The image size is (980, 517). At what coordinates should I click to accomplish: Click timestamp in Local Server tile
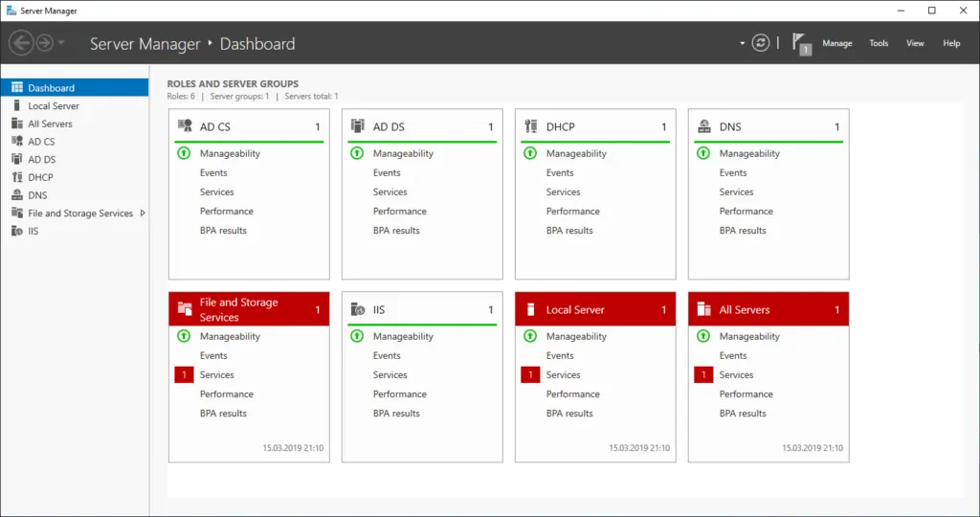[639, 448]
